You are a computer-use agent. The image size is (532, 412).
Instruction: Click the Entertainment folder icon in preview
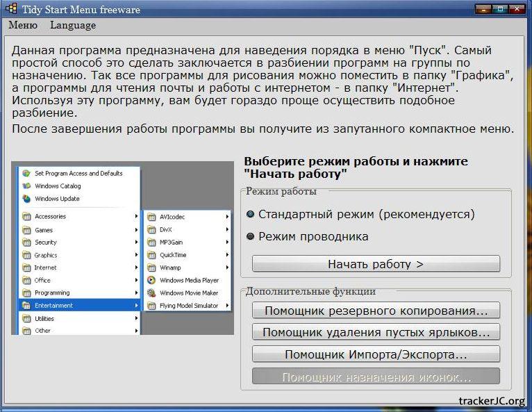26,306
